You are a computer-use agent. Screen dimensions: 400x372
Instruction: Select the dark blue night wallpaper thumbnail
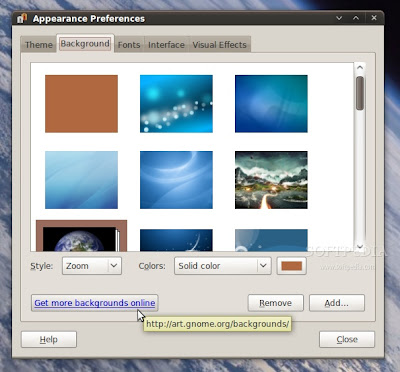pos(176,240)
